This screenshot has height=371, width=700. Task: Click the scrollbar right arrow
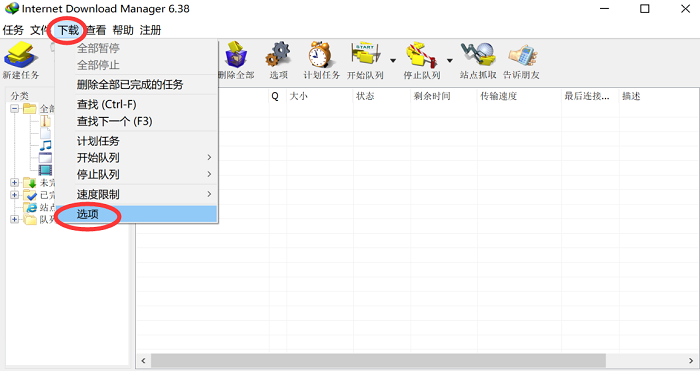[691, 360]
